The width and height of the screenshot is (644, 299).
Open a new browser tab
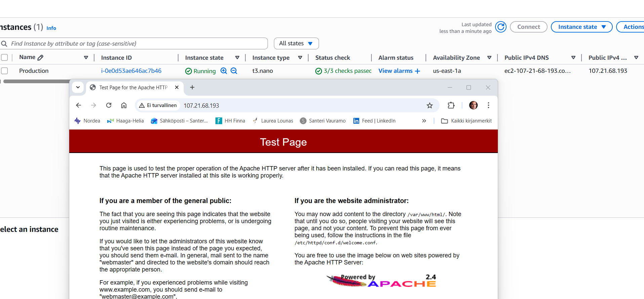[192, 87]
